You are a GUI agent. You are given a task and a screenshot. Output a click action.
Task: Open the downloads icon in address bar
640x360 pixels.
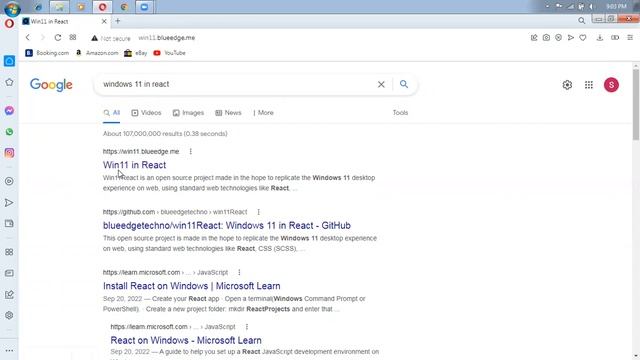[600, 38]
